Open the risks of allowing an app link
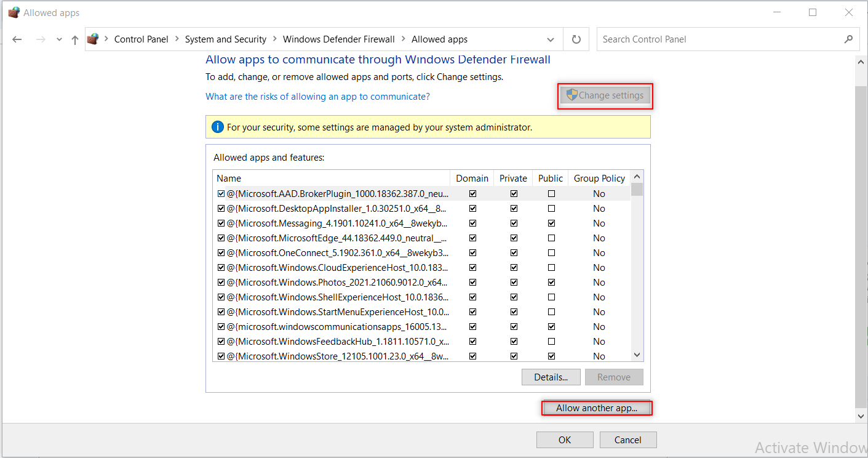This screenshot has height=458, width=868. (x=317, y=97)
